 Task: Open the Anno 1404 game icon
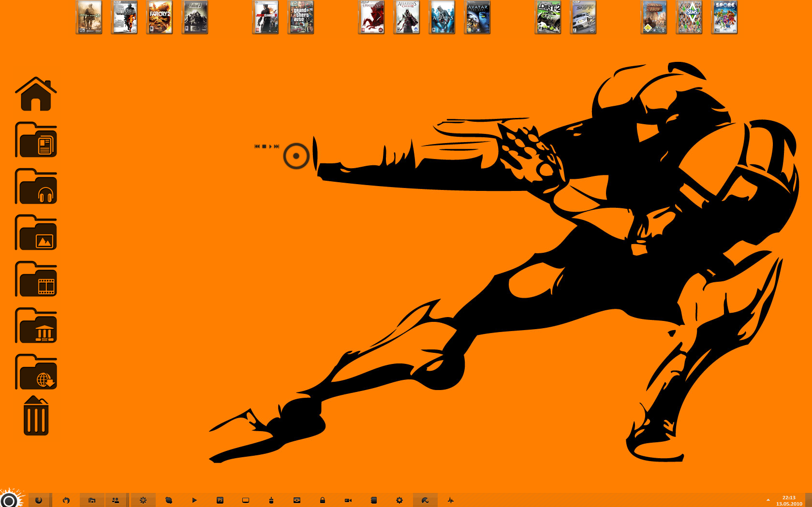654,17
